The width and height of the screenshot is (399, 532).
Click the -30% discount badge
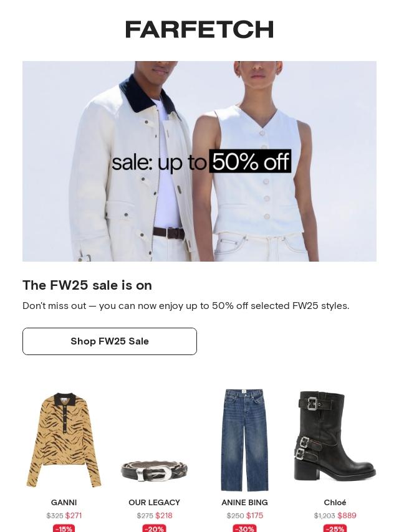[244, 528]
